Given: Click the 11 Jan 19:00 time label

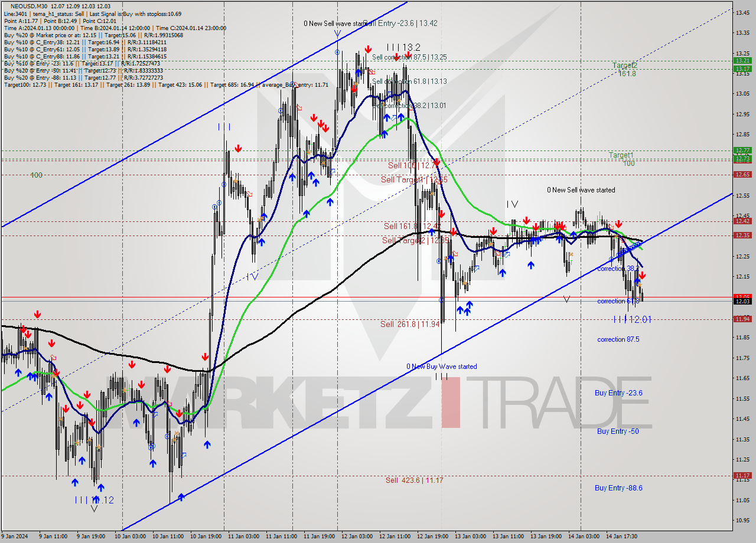Looking at the screenshot, I should click(x=320, y=537).
